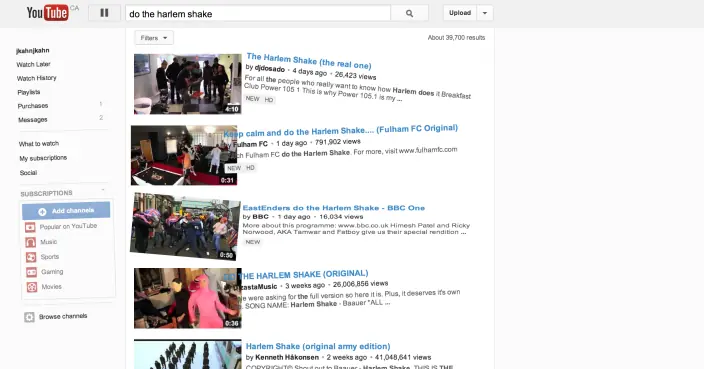Click the Upload button
This screenshot has width=704, height=369.
click(x=460, y=13)
